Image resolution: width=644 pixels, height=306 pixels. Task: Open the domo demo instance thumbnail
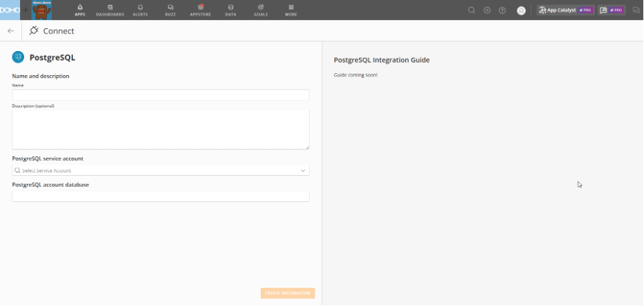click(41, 10)
